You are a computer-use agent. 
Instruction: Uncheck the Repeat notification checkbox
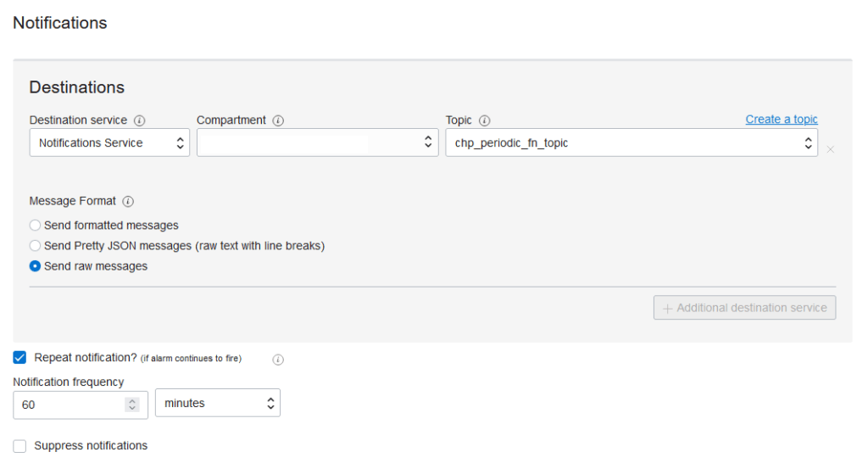[20, 358]
